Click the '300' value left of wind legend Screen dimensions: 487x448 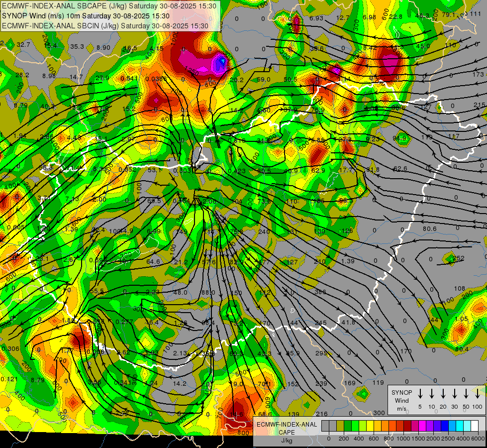pyautogui.click(x=379, y=413)
